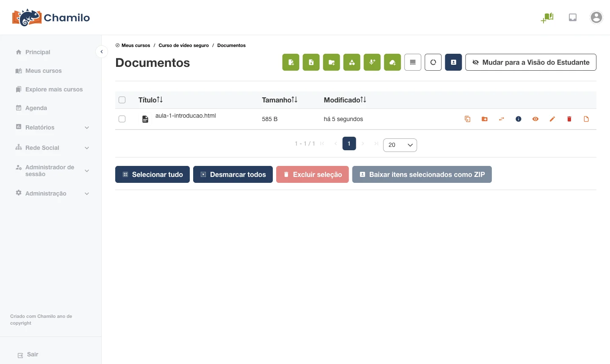
Task: Click the dark blue download button in toolbar
Action: [454, 62]
